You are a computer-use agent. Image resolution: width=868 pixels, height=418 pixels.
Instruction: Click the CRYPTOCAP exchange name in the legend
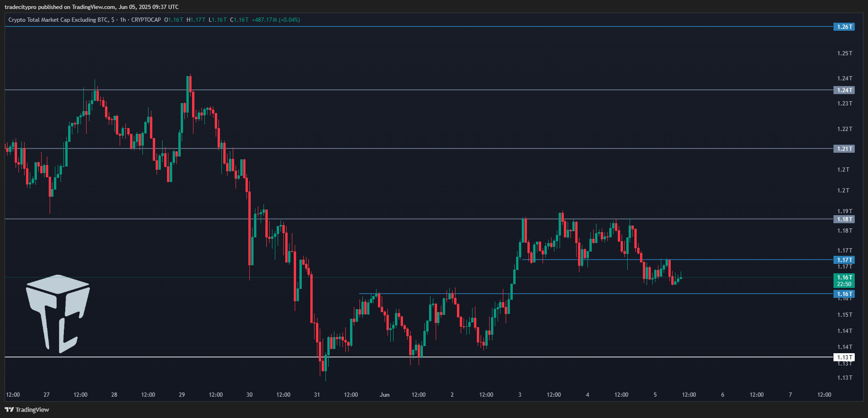146,20
